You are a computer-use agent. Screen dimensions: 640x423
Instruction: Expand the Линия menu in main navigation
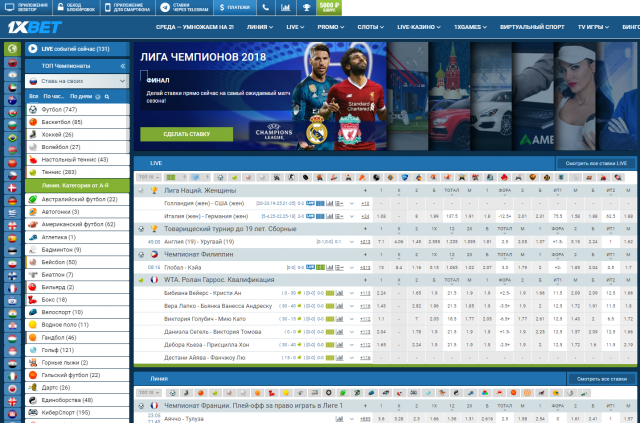pos(260,27)
